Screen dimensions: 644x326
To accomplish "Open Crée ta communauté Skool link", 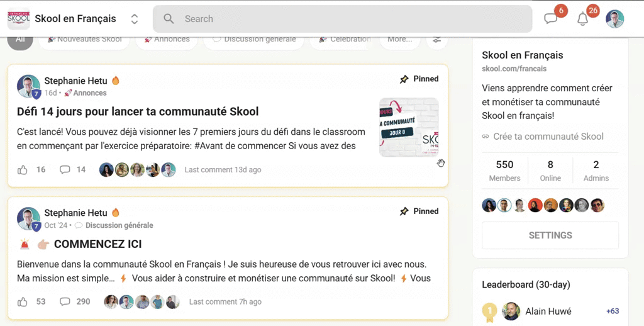I will coord(543,137).
